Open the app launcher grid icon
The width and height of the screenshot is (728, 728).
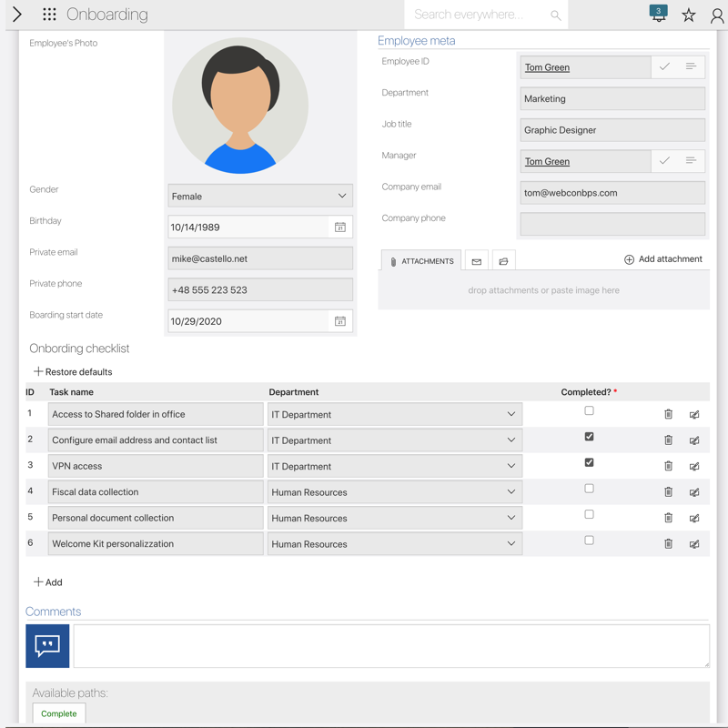(x=49, y=15)
